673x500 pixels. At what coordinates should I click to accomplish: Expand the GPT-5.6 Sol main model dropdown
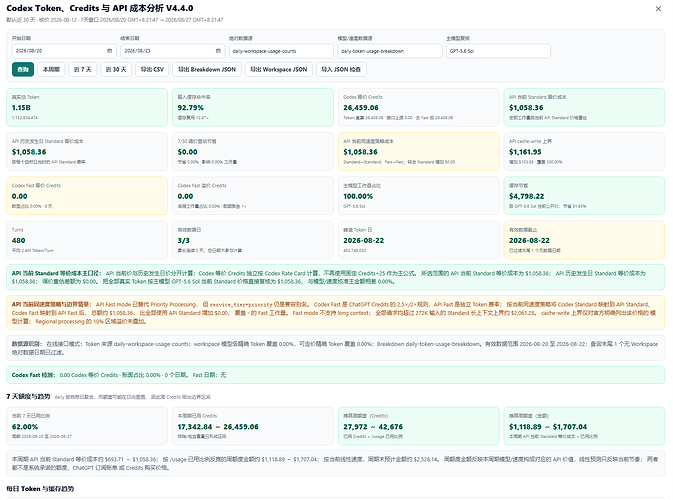[498, 51]
